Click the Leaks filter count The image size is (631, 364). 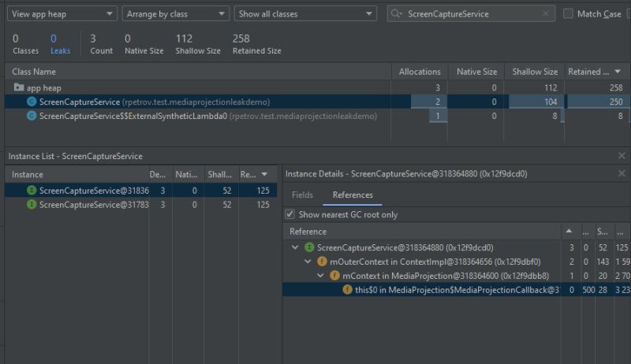[x=60, y=44]
